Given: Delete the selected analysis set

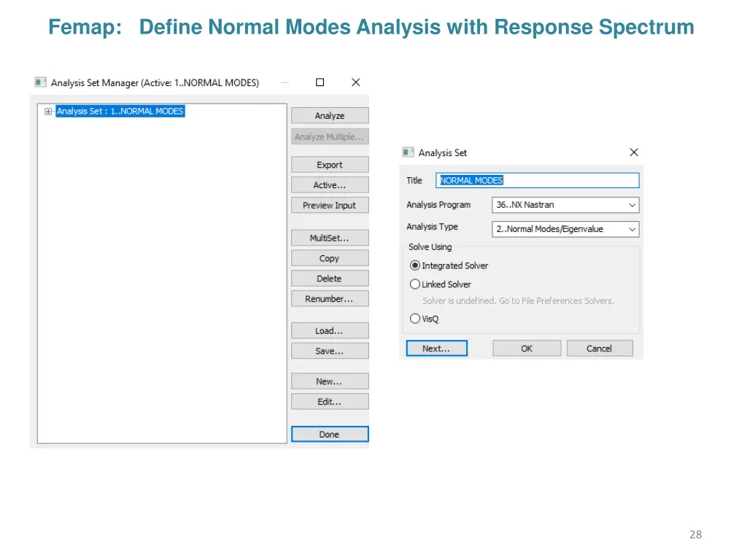Looking at the screenshot, I should 330,279.
